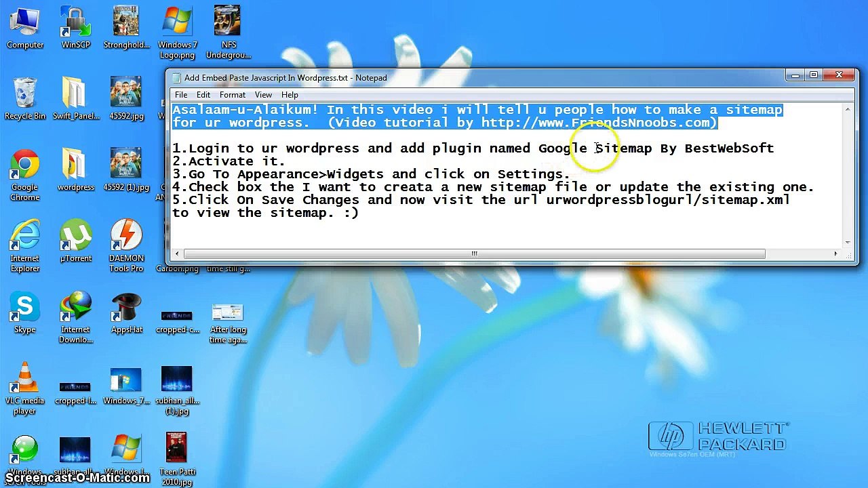Click the horizontal scrollbar thumb in Notepad
The height and width of the screenshot is (488, 868).
[474, 253]
